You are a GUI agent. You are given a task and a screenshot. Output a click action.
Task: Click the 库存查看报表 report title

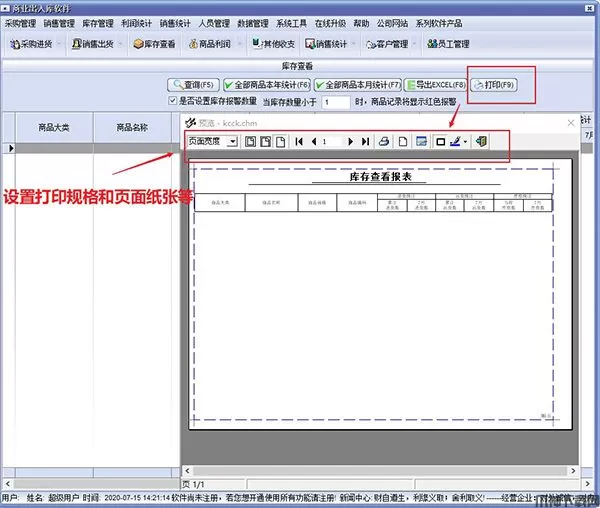[380, 177]
